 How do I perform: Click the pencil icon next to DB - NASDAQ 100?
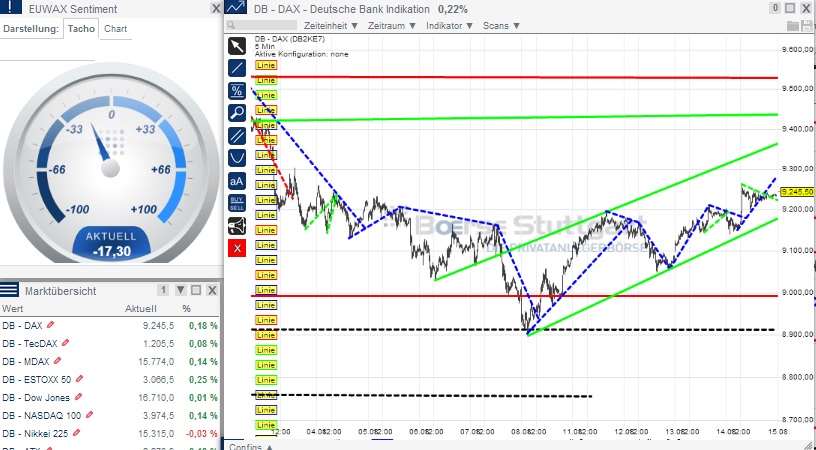coord(90,415)
